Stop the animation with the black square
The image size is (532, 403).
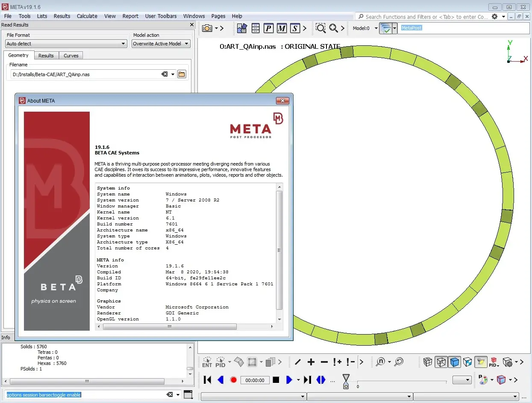tap(276, 379)
